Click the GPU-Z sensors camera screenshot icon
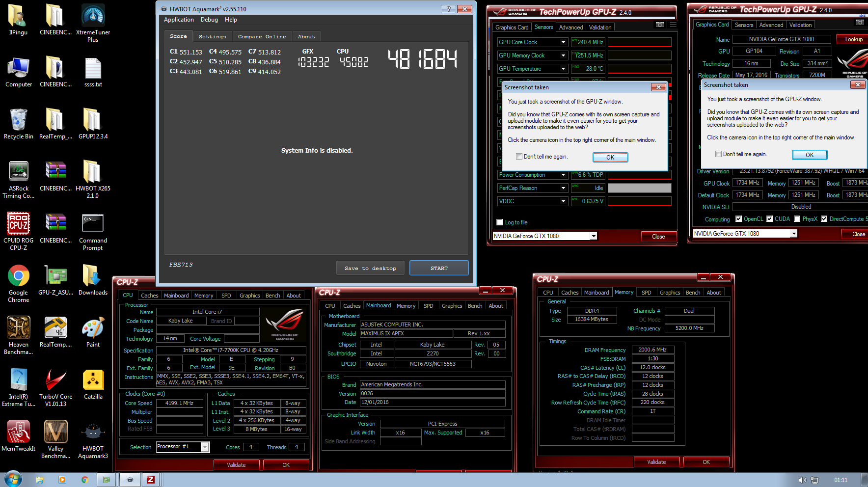The image size is (868, 487). 660,25
